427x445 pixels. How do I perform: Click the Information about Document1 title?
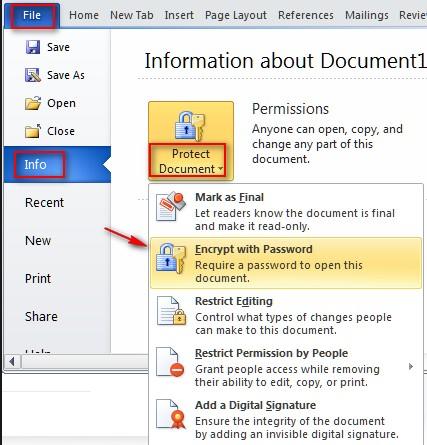(285, 61)
